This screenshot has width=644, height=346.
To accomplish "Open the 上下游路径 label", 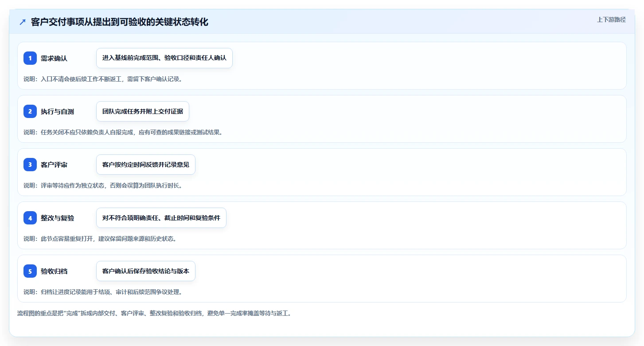I will pyautogui.click(x=611, y=20).
